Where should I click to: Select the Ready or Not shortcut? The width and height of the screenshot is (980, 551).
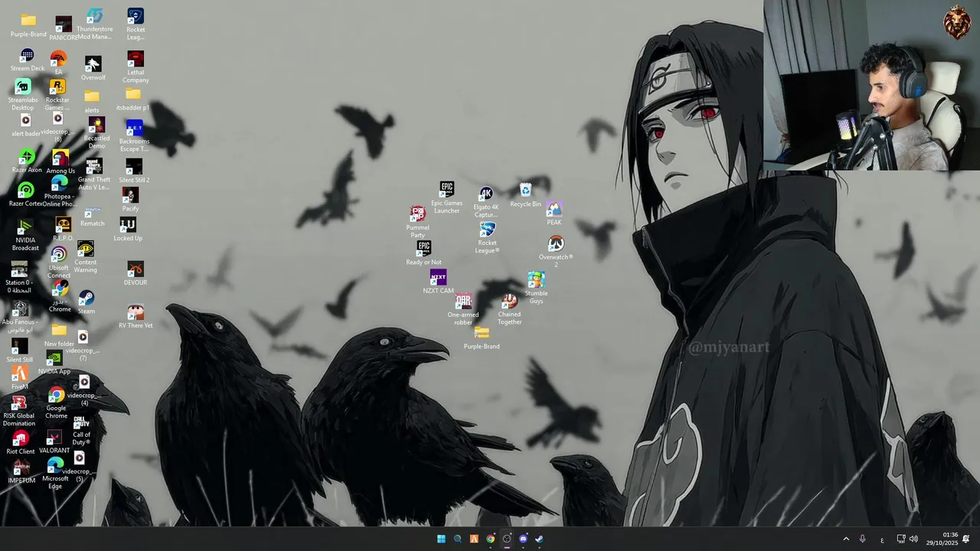[423, 253]
